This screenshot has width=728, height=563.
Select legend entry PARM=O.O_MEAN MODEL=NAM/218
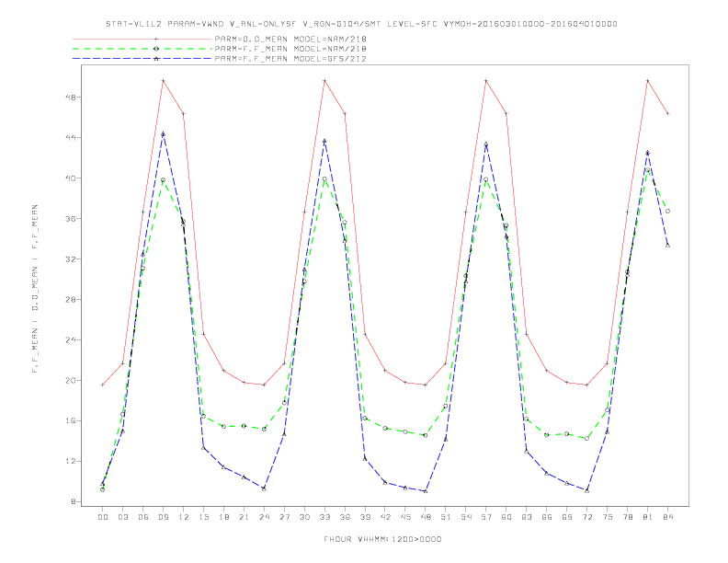(290, 39)
